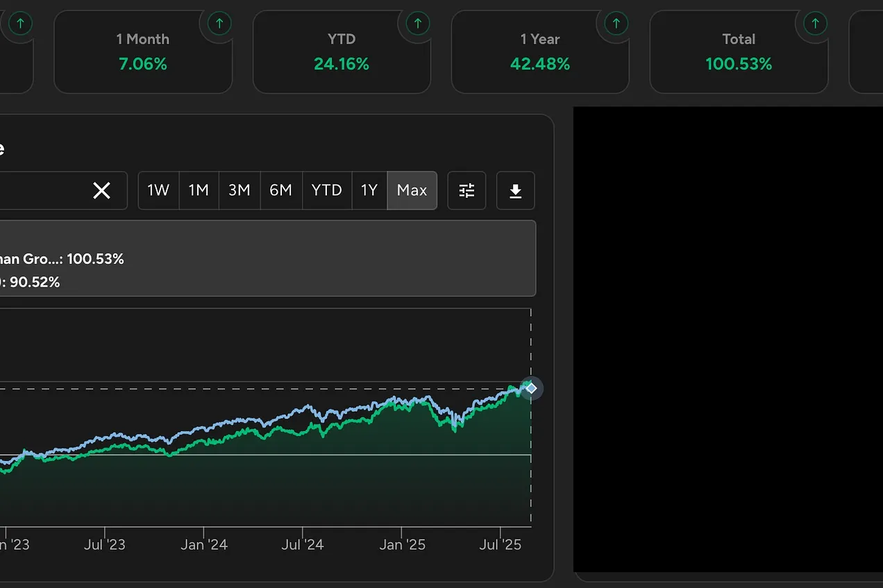Switch chart to 1M range
883x588 pixels.
pos(199,190)
